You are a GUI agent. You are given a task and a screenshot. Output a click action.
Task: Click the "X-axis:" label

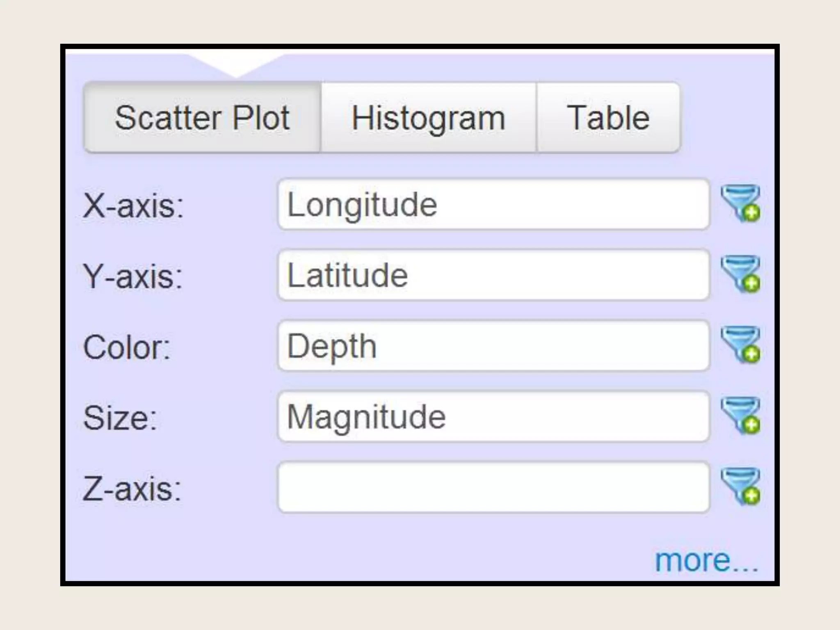[x=133, y=205]
